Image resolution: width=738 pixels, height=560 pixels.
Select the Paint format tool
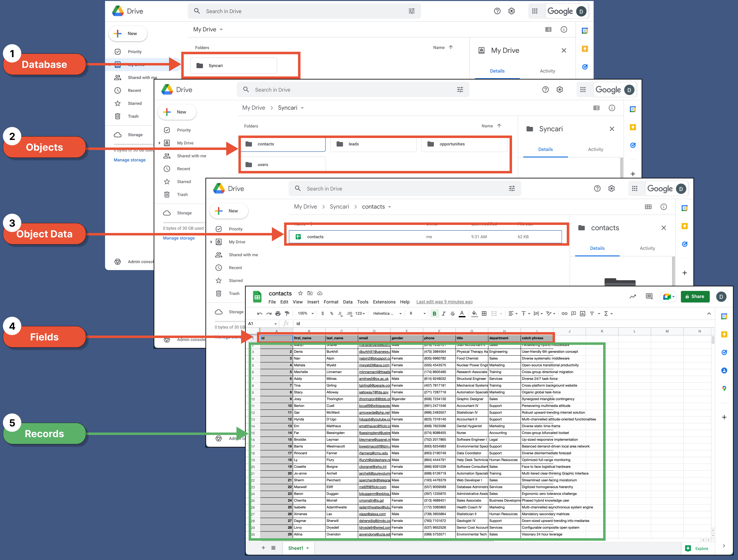coord(287,314)
